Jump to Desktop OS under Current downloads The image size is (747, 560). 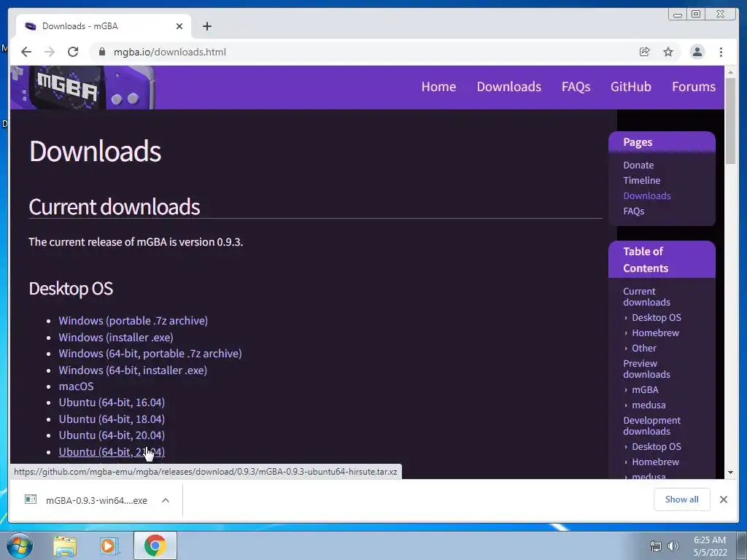click(x=657, y=318)
